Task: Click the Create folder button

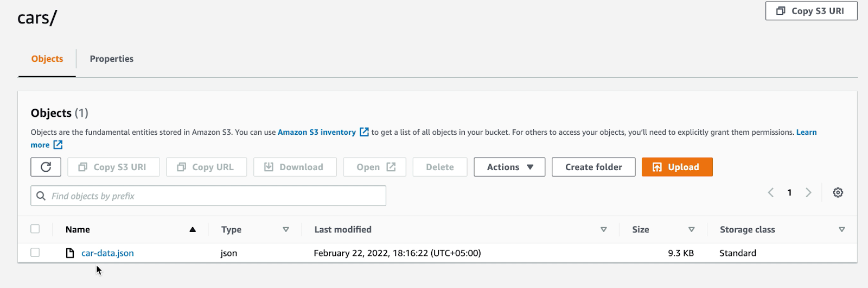Action: coord(593,167)
